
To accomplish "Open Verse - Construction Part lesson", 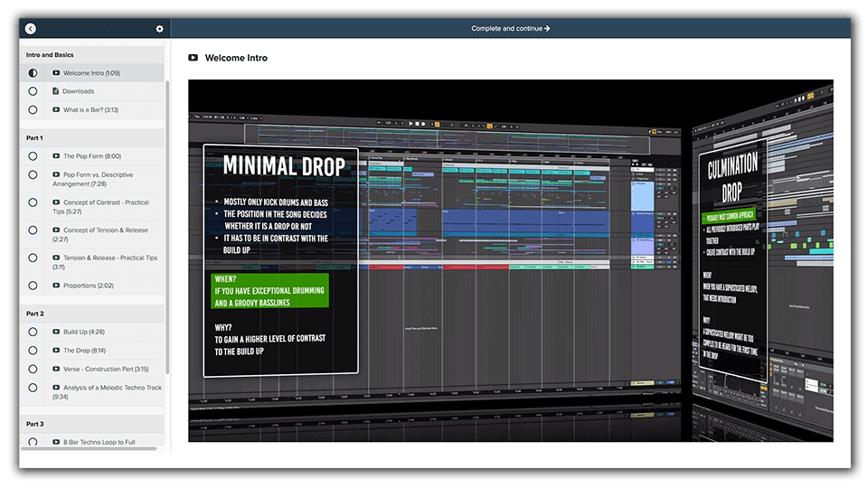I will 106,369.
